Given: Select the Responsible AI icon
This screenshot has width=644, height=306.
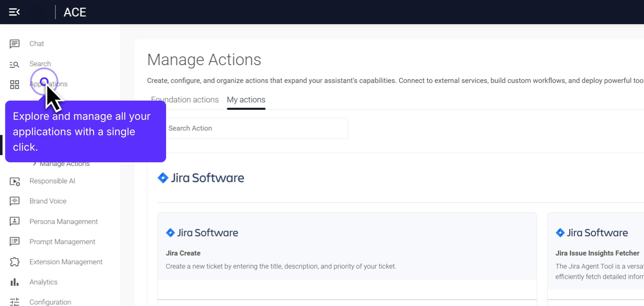Looking at the screenshot, I should [x=14, y=181].
